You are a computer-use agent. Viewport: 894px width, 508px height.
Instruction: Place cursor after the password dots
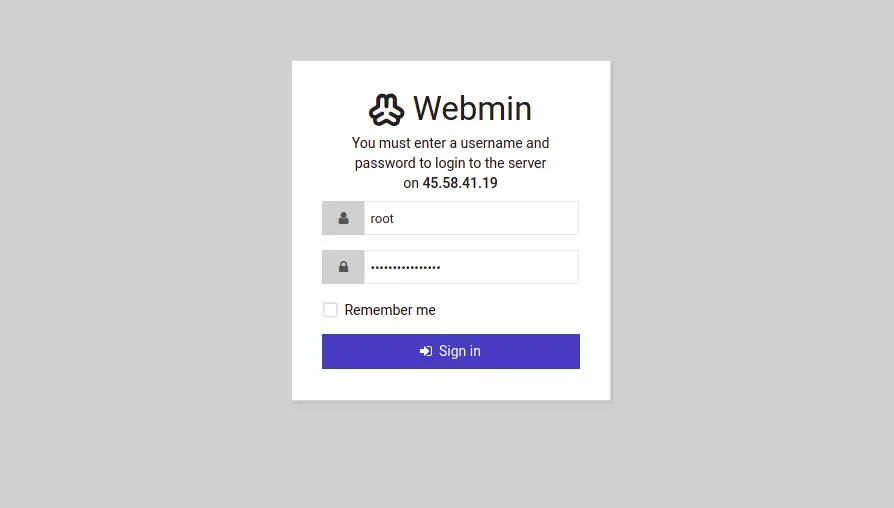[441, 267]
